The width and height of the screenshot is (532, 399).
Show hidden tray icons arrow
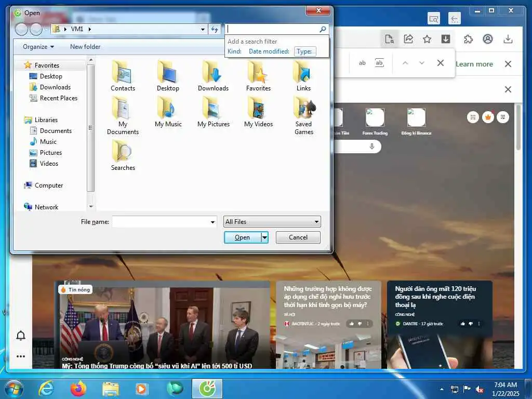click(442, 389)
